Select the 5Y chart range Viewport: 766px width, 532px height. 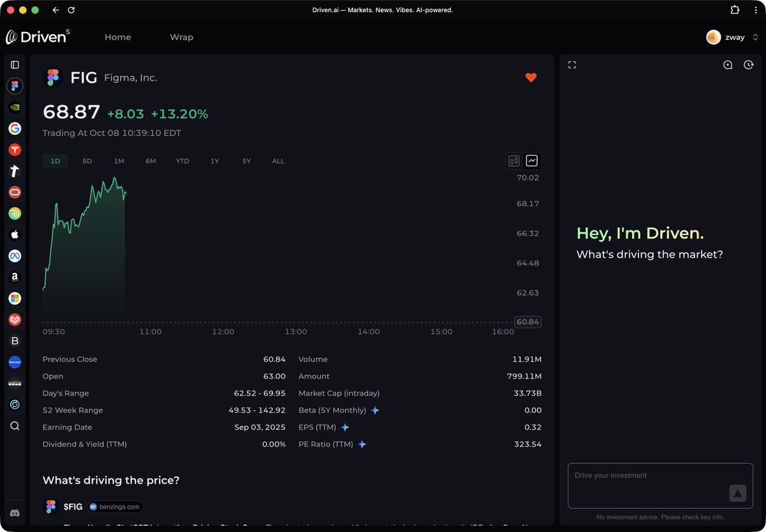(246, 161)
